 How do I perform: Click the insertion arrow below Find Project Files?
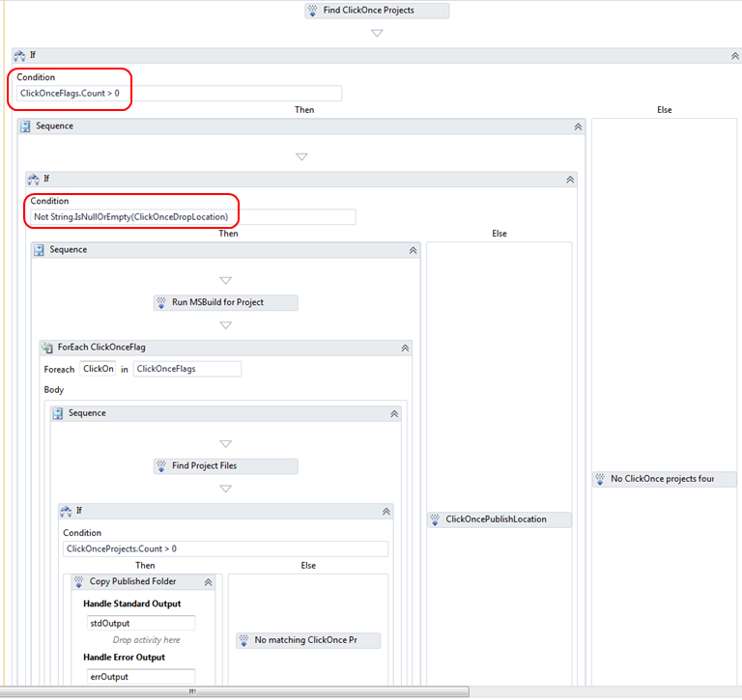click(x=226, y=489)
